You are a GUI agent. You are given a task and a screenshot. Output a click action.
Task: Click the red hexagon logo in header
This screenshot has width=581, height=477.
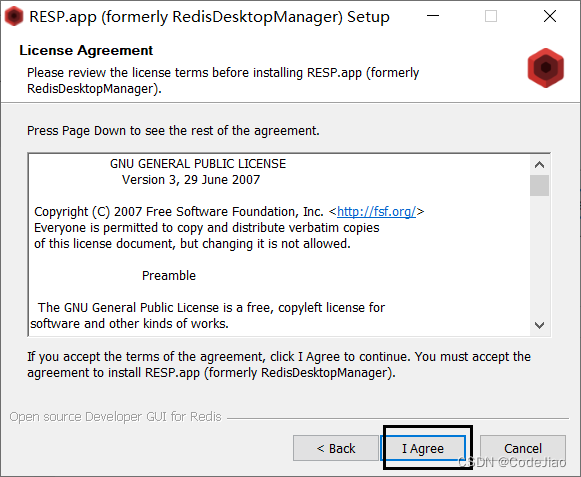545,68
